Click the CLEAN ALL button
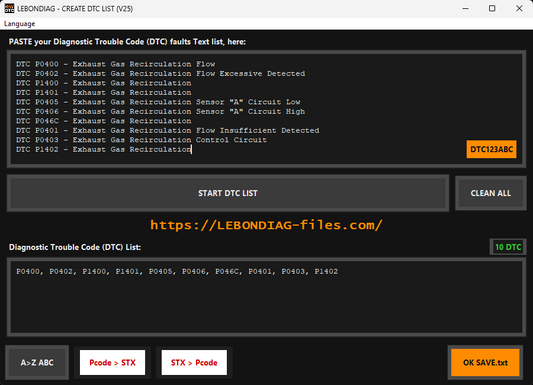 click(491, 193)
